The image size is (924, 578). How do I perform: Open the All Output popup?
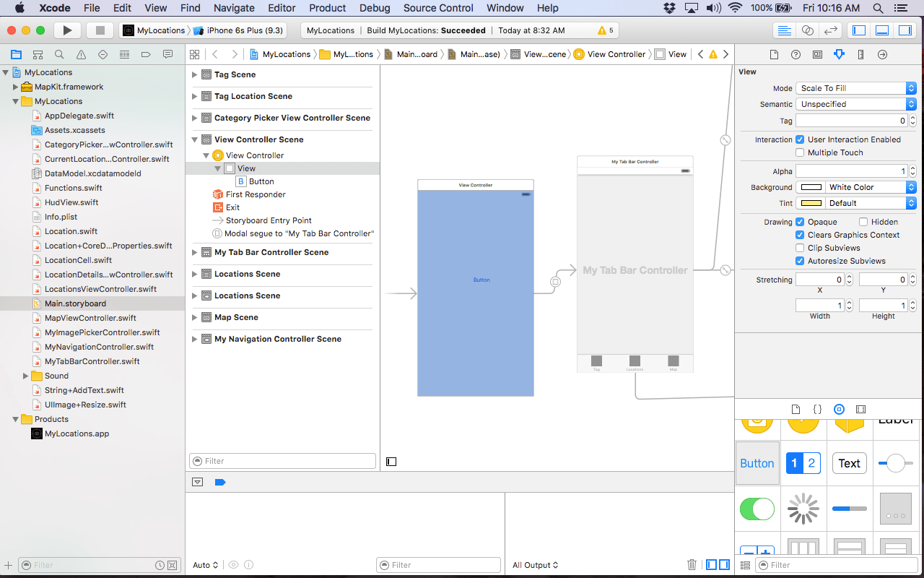click(x=536, y=565)
